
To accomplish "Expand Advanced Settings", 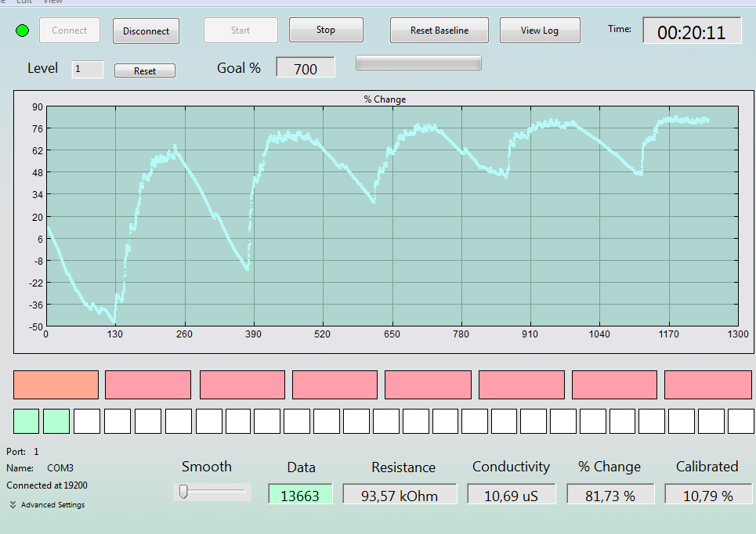I will click(47, 504).
